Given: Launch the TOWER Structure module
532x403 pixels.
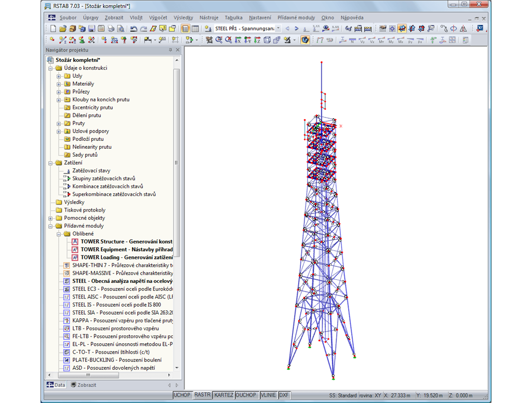Looking at the screenshot, I should pos(117,241).
